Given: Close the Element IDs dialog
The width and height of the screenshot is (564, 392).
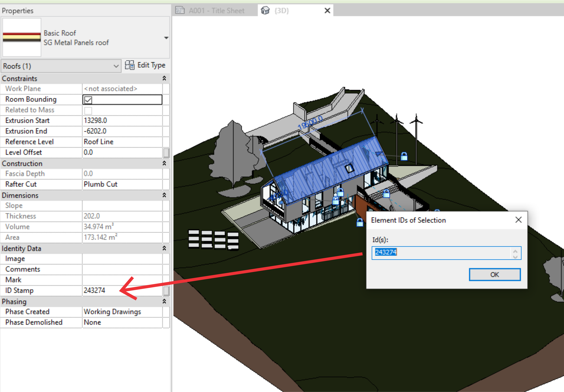Looking at the screenshot, I should pyautogui.click(x=518, y=220).
